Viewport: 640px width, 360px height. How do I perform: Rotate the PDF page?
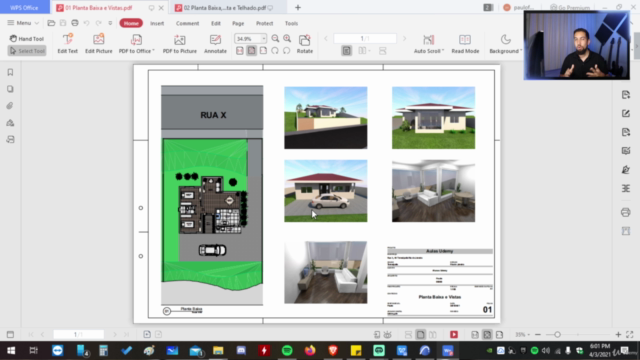pyautogui.click(x=304, y=44)
